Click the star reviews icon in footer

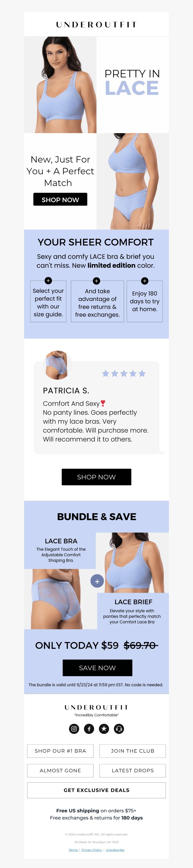click(104, 729)
